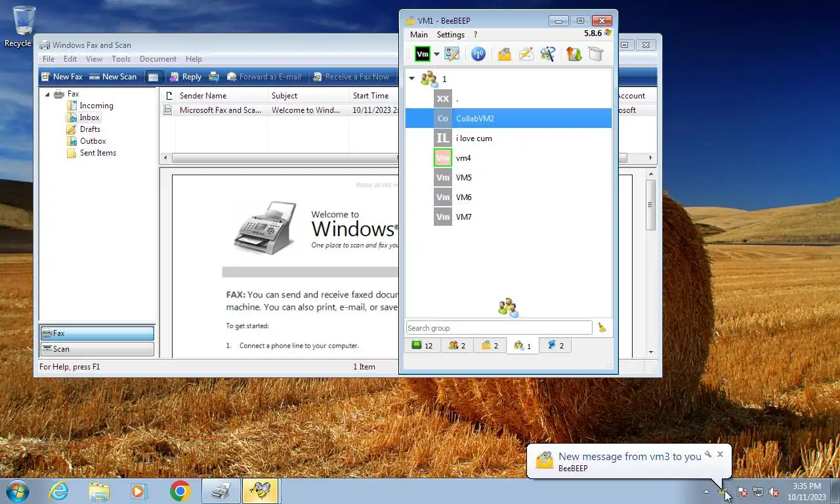Click the muted volume tray icon
The height and width of the screenshot is (504, 840).
click(x=774, y=492)
